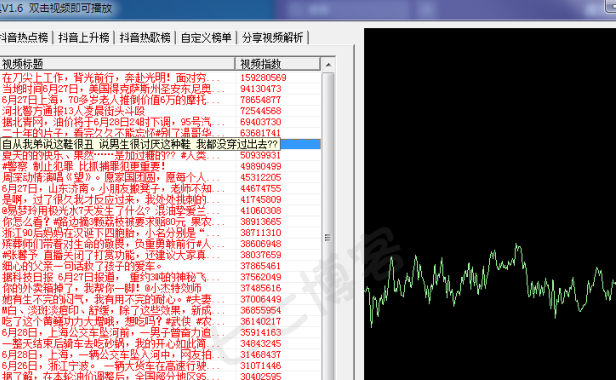616x380 pixels.
Task: Click the index value 38606948
Action: coord(261,244)
